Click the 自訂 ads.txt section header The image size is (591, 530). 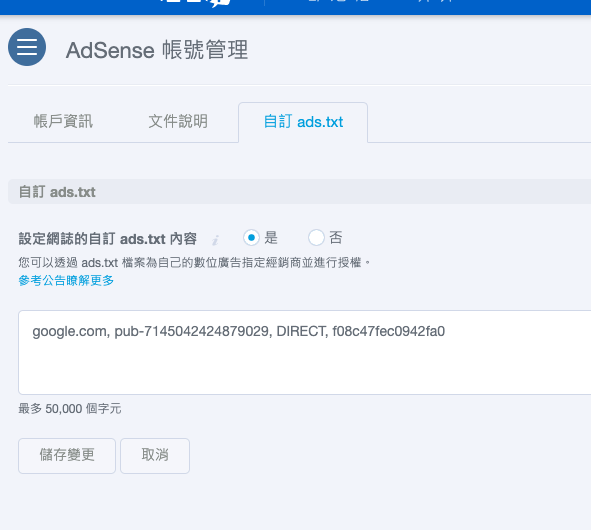[x=300, y=191]
